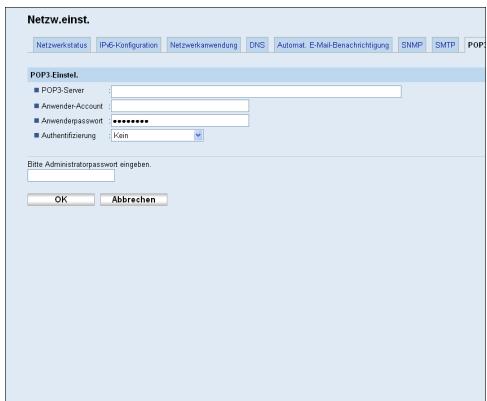Open the Authentifizierung dropdown

pos(157,135)
